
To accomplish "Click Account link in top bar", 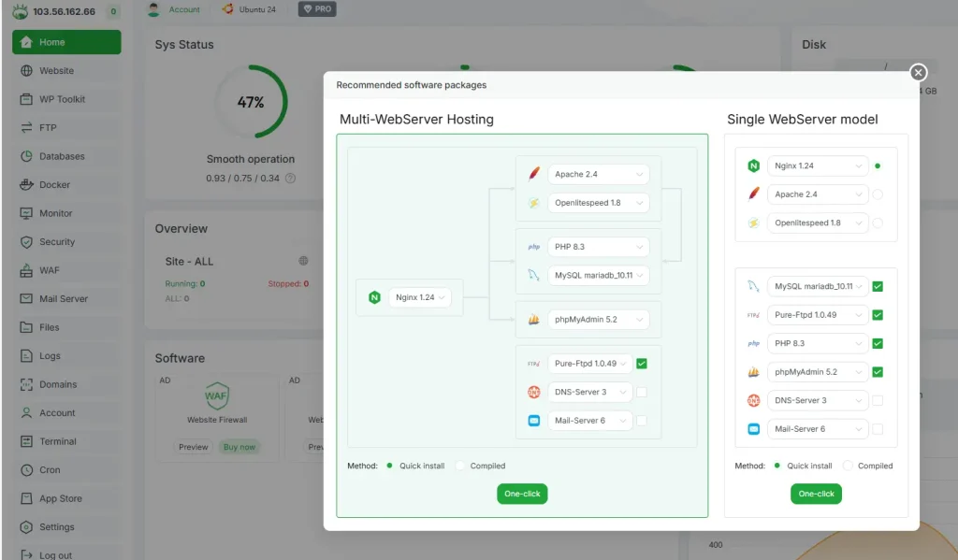I will [x=184, y=9].
